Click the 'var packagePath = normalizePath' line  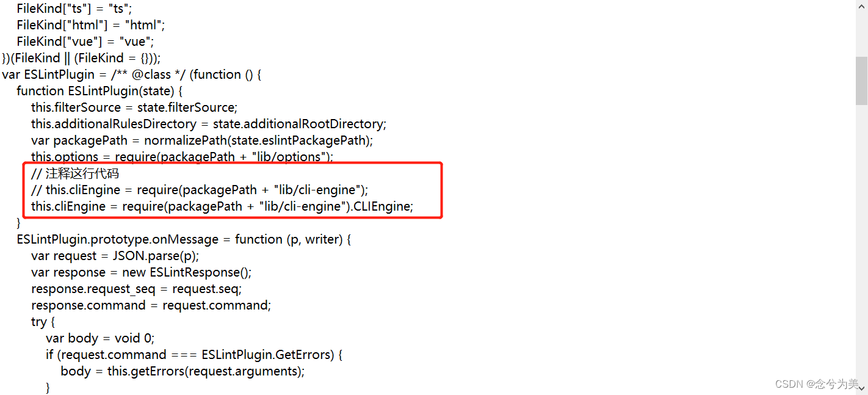(203, 140)
